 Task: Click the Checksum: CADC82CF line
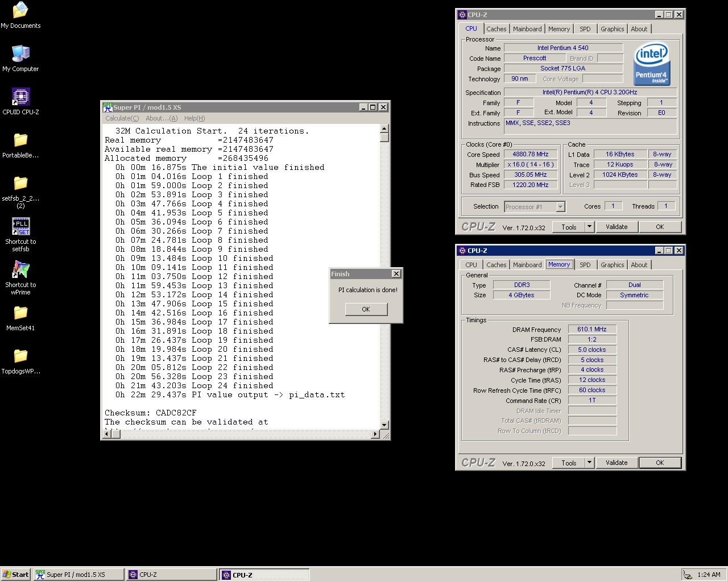tap(151, 413)
